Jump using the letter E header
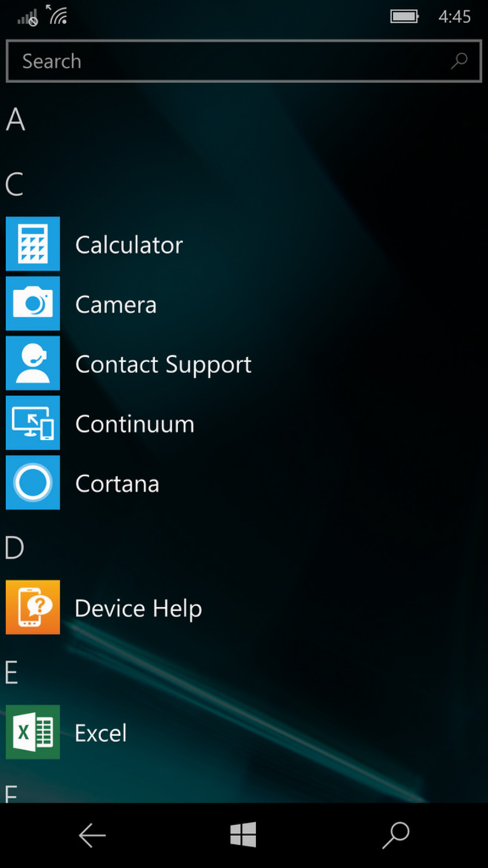488x868 pixels. [x=12, y=673]
